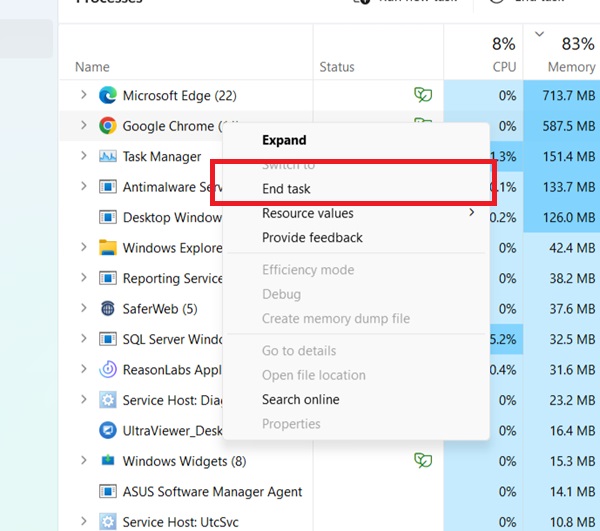Click the SaferWeb globe icon
This screenshot has height=531, width=600.
click(x=108, y=308)
